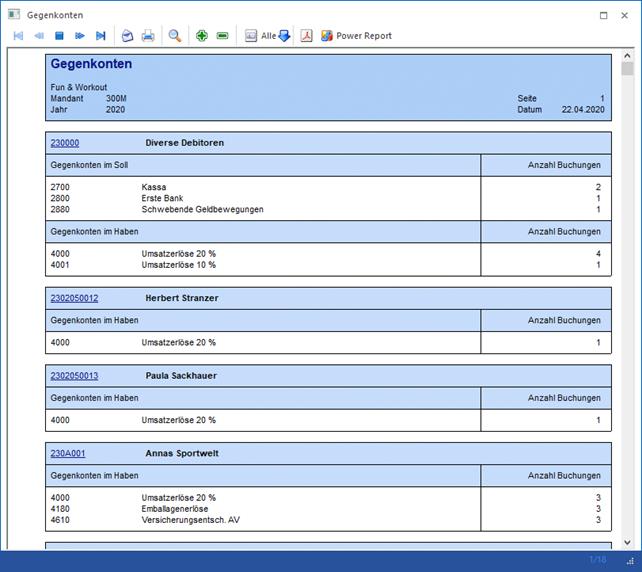Open Power Report
642x572 pixels.
(x=356, y=36)
